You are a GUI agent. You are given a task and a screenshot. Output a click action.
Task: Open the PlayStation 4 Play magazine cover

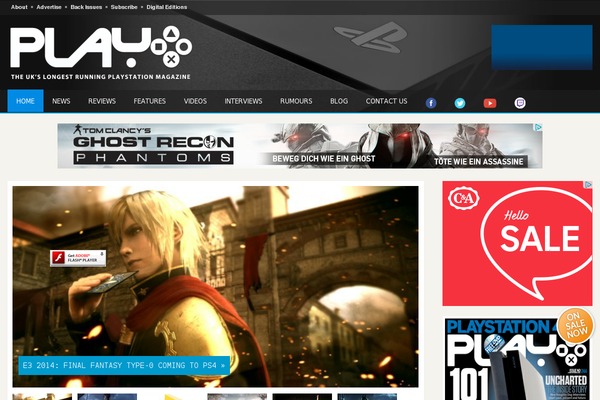click(x=516, y=359)
